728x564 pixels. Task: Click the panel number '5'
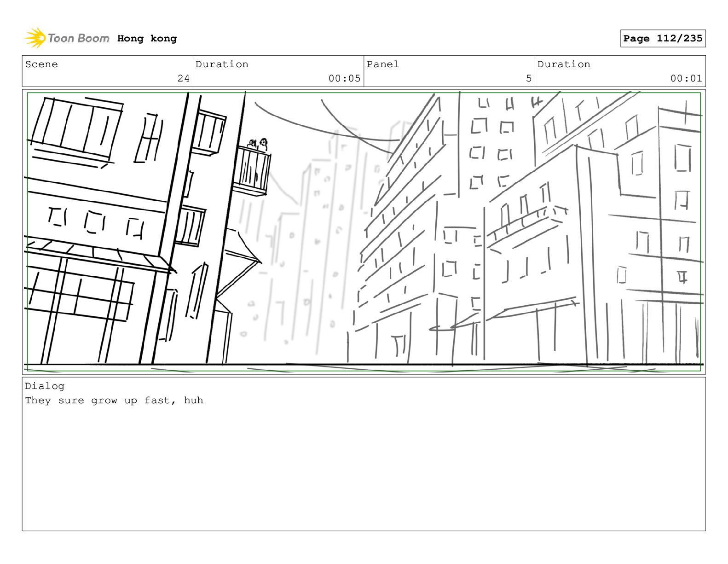coord(529,78)
